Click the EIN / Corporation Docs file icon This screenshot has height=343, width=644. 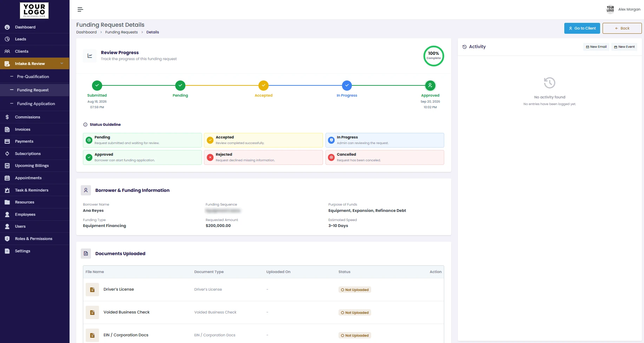[92, 335]
